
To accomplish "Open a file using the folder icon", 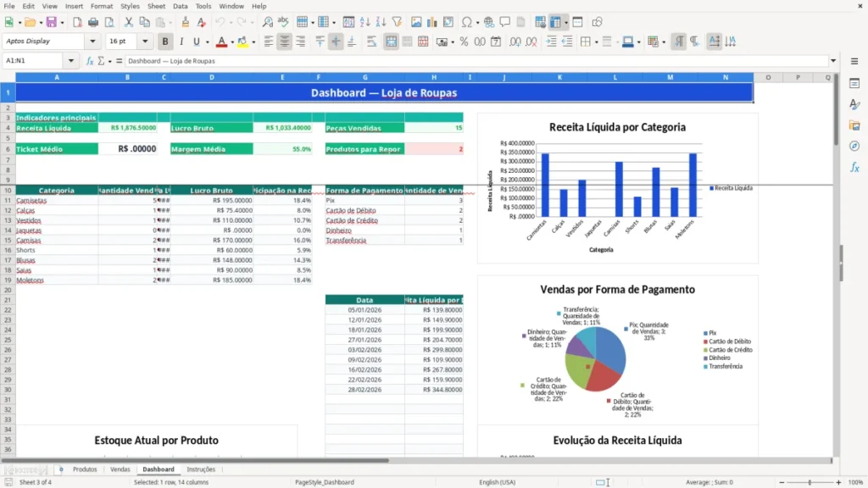I will coord(30,22).
